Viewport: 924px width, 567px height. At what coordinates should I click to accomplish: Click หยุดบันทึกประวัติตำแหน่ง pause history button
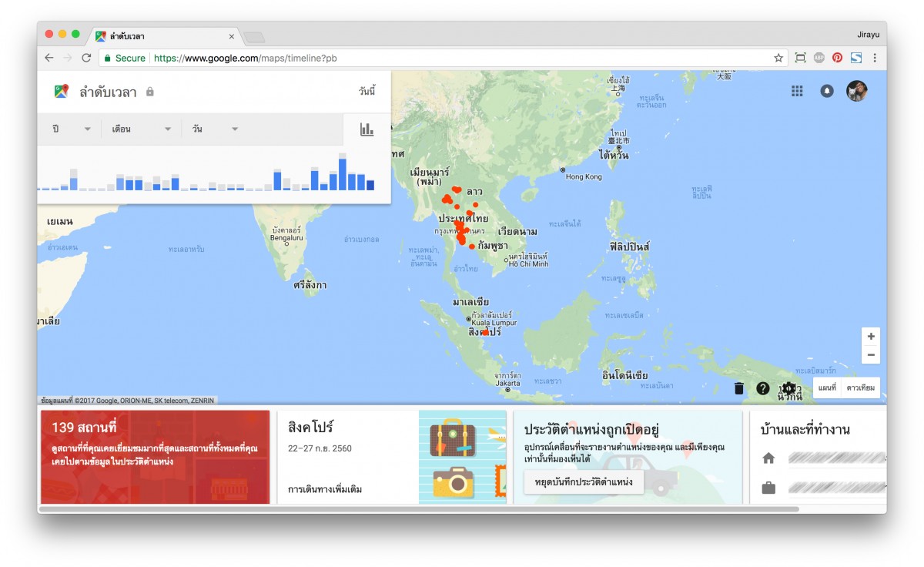(584, 482)
